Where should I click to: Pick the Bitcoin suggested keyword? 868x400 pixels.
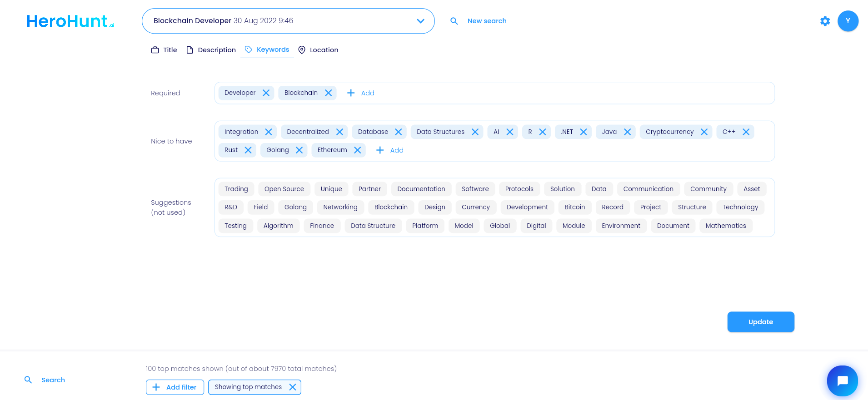[x=574, y=207]
